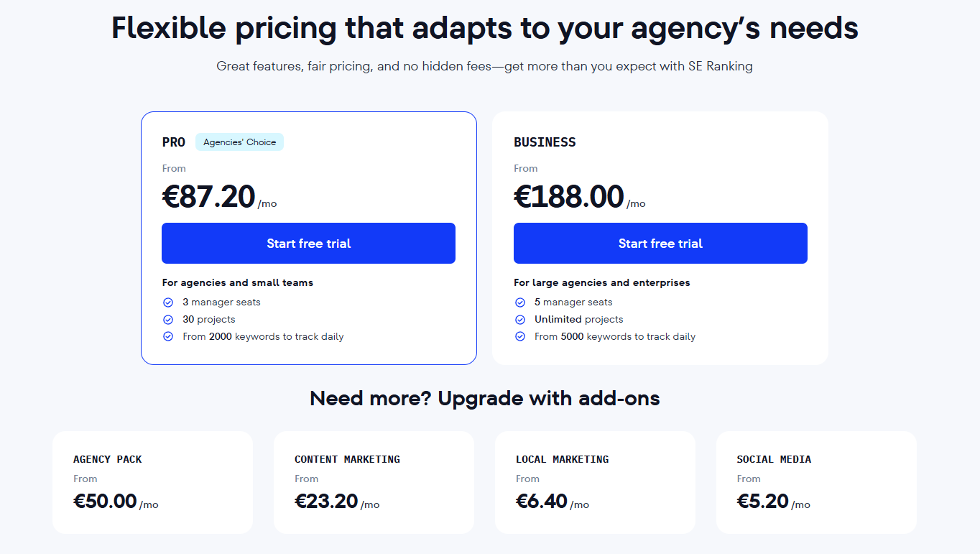
Task: Click the €188.00 BUSINESS price
Action: click(569, 197)
